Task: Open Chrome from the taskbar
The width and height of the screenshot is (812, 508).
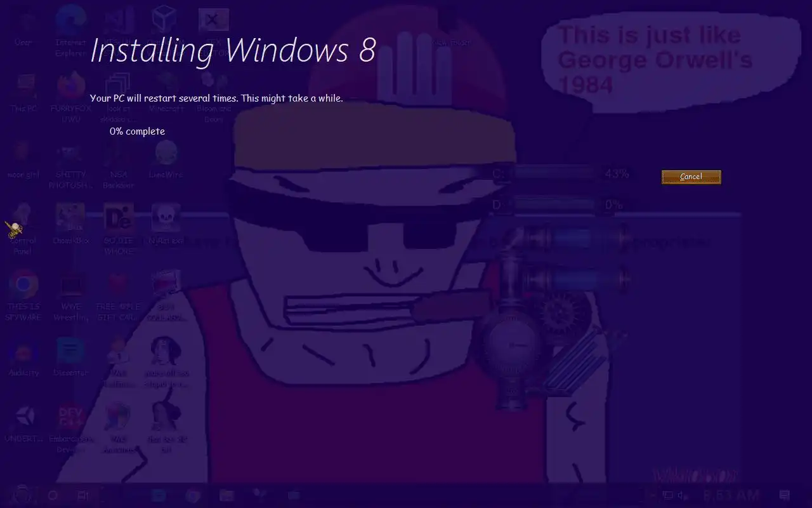Action: (x=192, y=495)
